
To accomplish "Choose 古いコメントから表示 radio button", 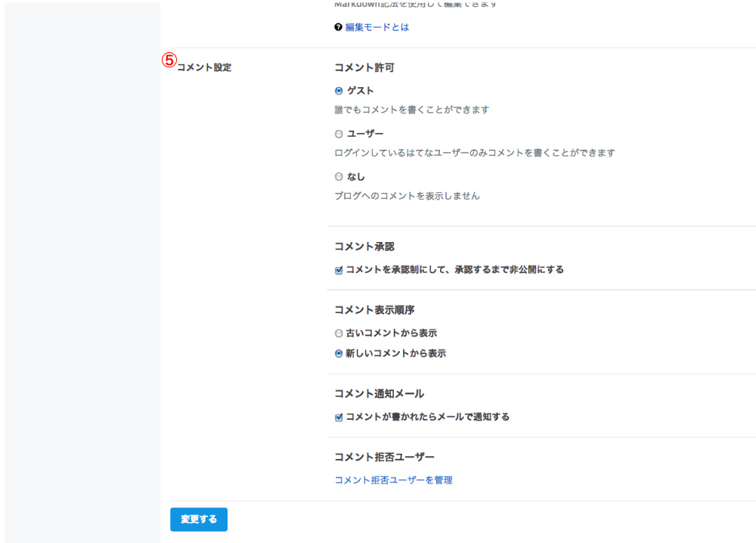I will 339,334.
